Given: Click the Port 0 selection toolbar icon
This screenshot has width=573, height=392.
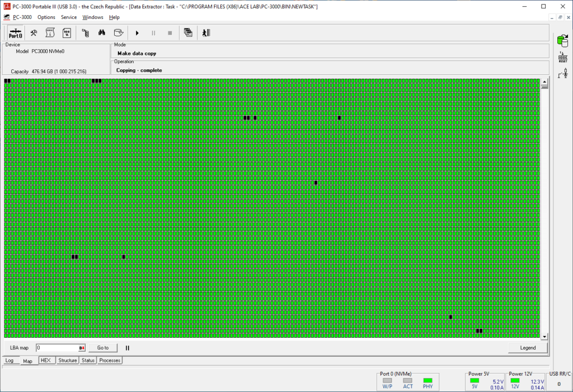Looking at the screenshot, I should [x=16, y=33].
